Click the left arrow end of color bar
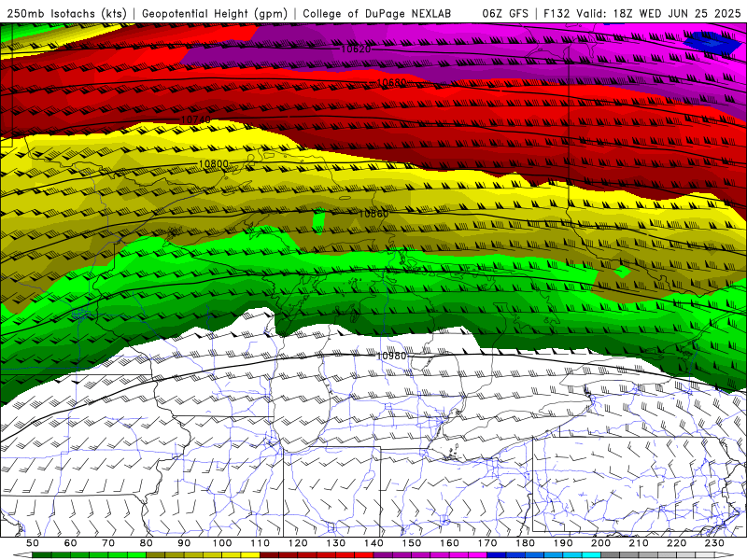This screenshot has width=747, height=560. pos(22,555)
